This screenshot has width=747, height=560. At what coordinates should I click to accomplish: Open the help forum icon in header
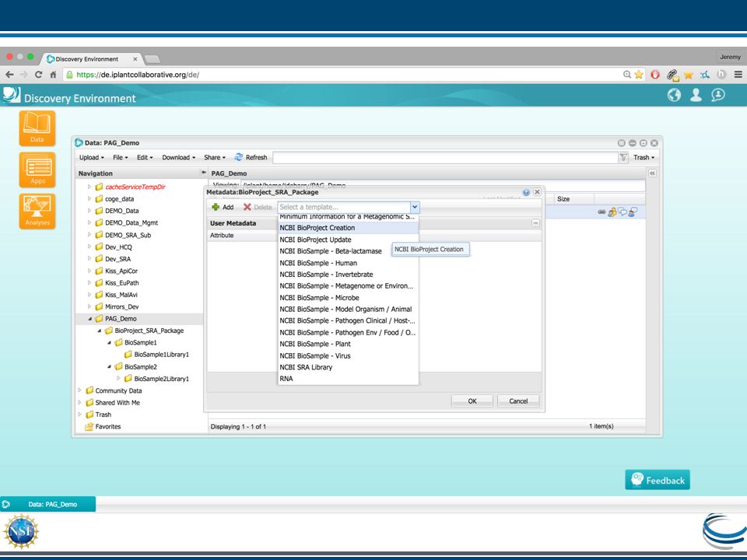(x=718, y=95)
